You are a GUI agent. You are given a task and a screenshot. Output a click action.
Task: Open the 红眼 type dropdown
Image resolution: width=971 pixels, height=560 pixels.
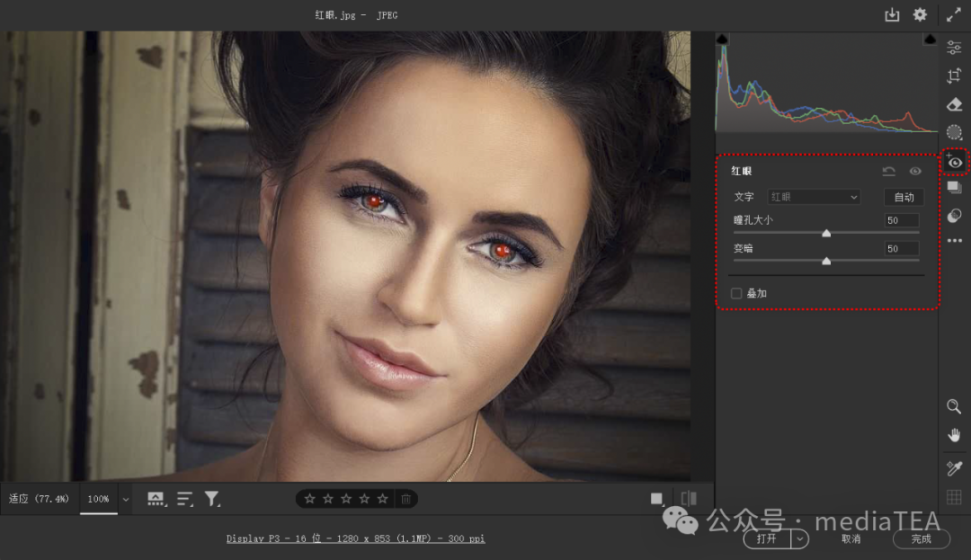coord(814,197)
